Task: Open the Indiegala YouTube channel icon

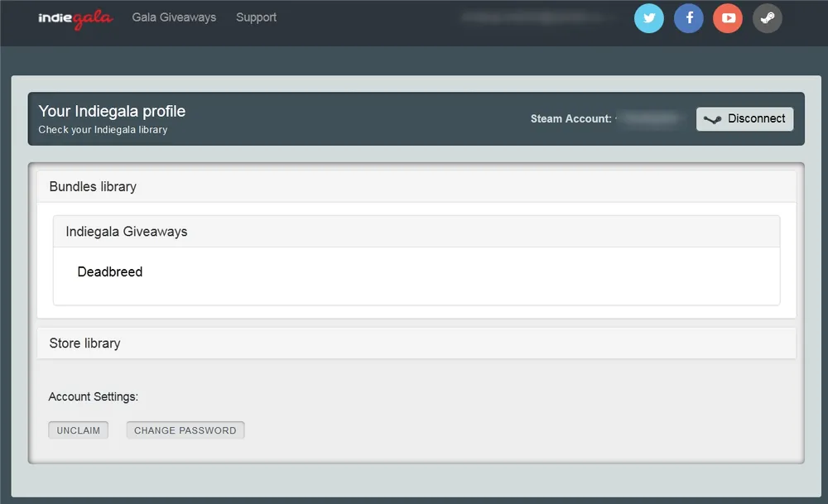Action: [728, 18]
